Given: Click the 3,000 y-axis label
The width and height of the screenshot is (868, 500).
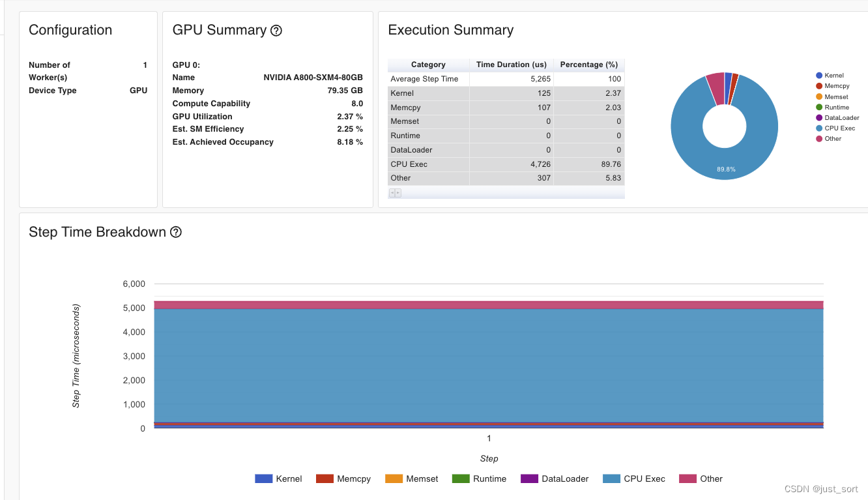Looking at the screenshot, I should coord(134,357).
